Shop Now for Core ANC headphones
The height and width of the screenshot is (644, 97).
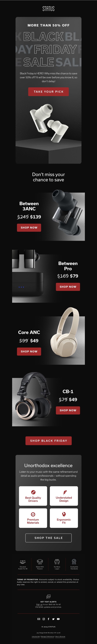click(x=29, y=351)
